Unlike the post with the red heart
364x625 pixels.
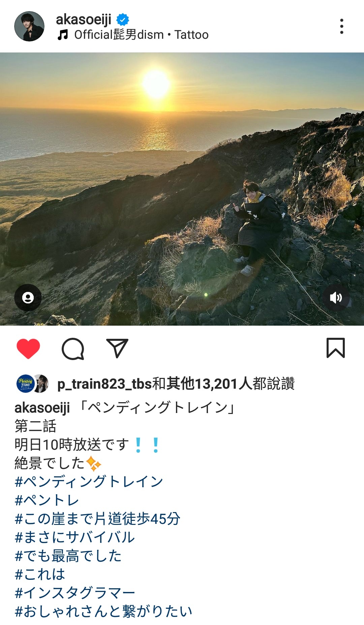(28, 349)
